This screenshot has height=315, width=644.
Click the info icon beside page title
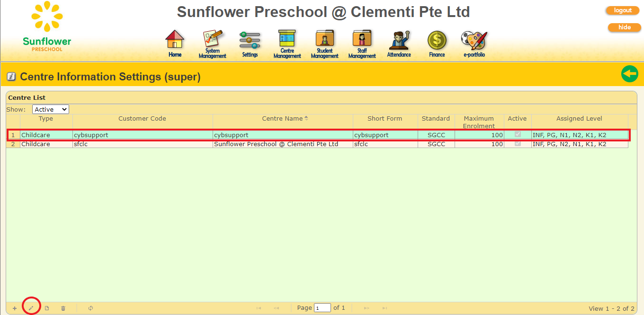click(x=11, y=77)
